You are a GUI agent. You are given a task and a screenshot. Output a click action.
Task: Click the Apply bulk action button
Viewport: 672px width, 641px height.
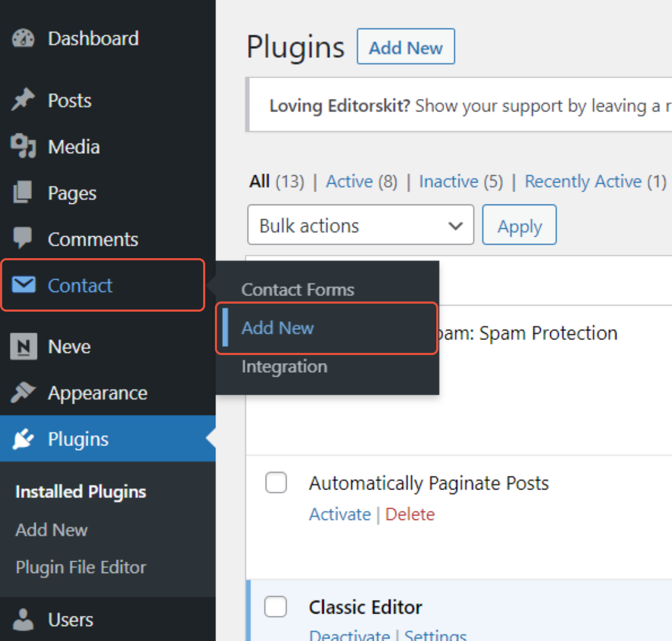pyautogui.click(x=519, y=225)
